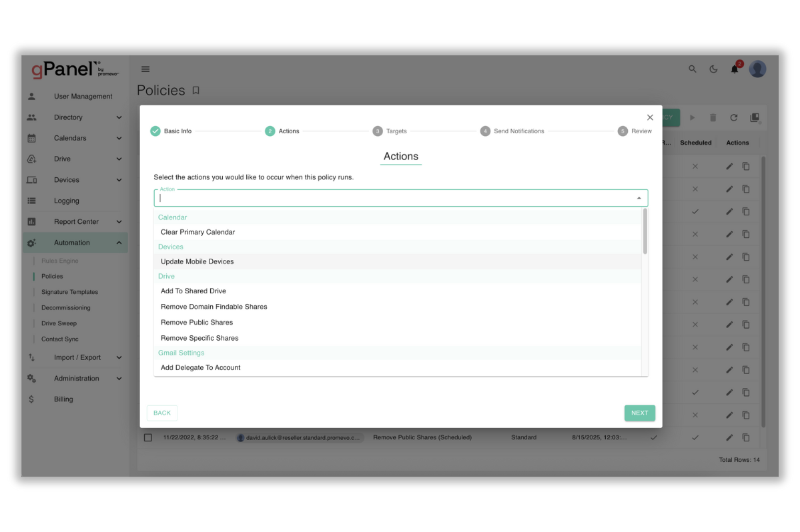Collapse the Action dropdown arrow
This screenshot has height=532, width=800.
(x=639, y=198)
